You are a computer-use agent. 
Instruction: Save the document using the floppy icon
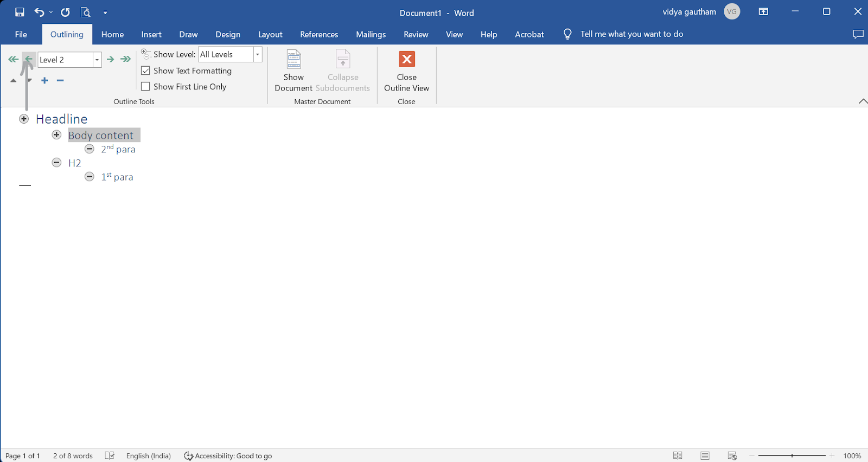click(x=20, y=12)
